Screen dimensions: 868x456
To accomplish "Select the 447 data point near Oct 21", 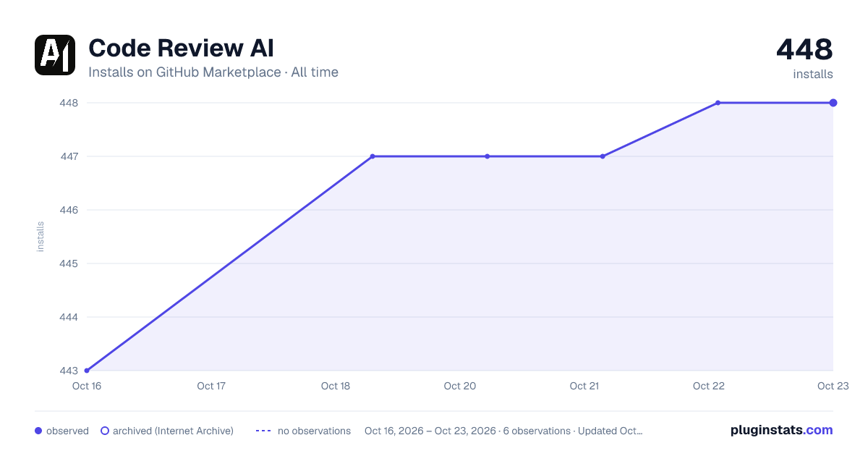I will click(603, 156).
